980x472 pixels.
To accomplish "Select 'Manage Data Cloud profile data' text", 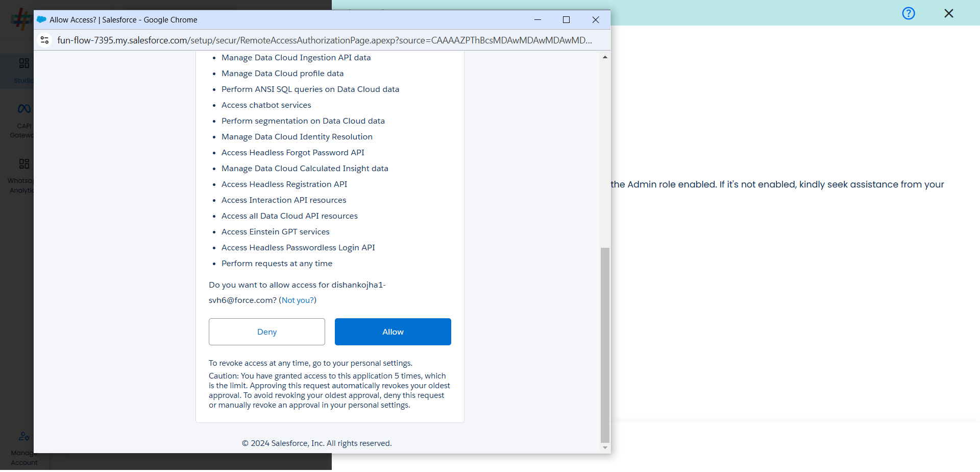I will click(x=282, y=74).
